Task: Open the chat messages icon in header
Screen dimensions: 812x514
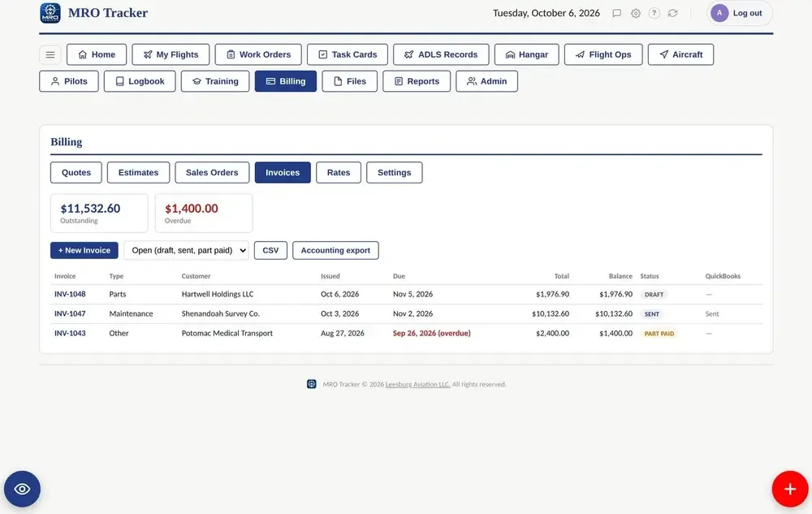Action: click(x=617, y=14)
